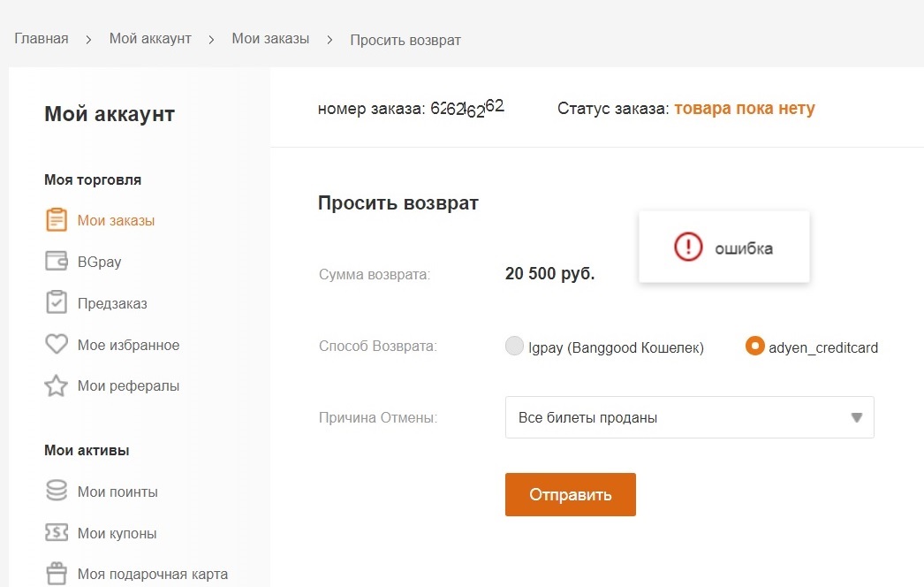Click the coupon icon for Мои купоны
The width and height of the screenshot is (924, 587).
pos(57,533)
